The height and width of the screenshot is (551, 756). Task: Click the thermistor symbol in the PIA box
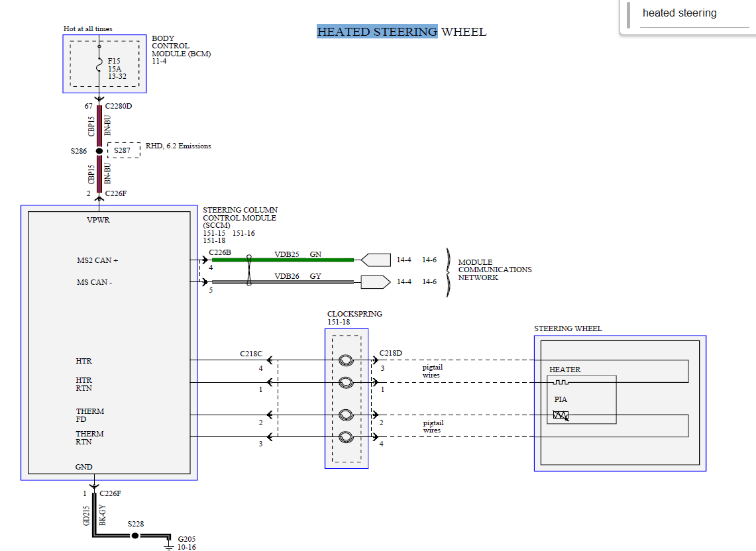coord(561,416)
